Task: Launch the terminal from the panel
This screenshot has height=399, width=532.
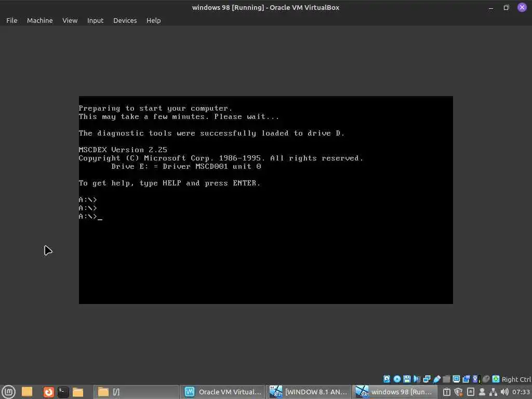Action: [x=63, y=392]
